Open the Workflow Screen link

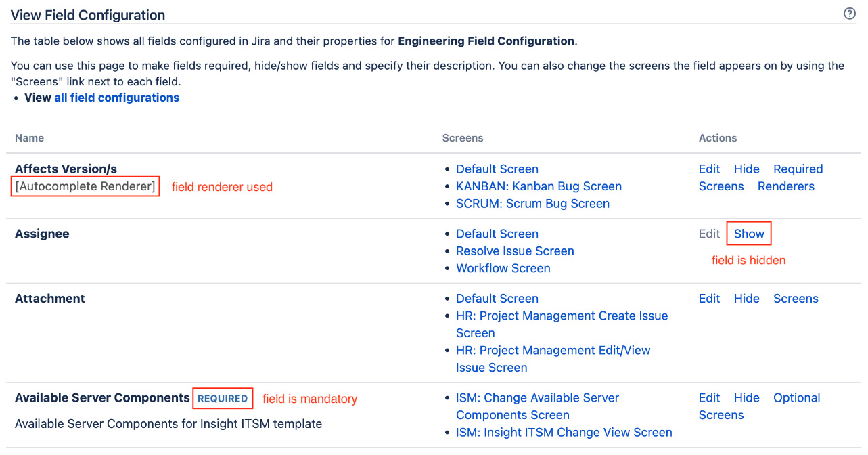(x=503, y=268)
